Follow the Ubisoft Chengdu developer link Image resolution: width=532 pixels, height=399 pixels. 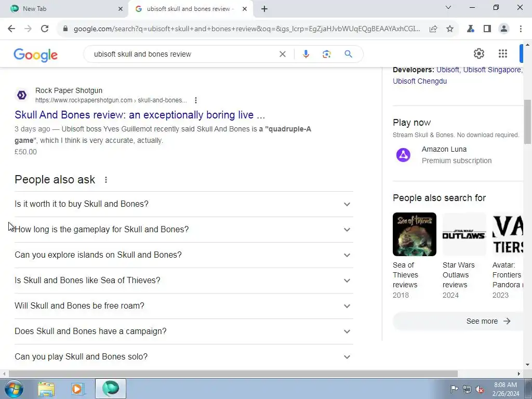(420, 81)
